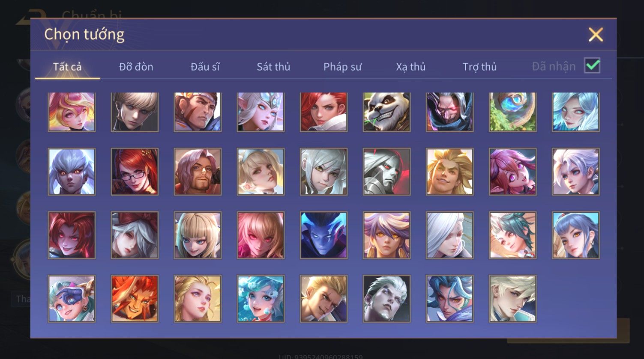Screen dimensions: 644x359
Task: Select the hero with blue eye mask
Action: pyautogui.click(x=72, y=298)
